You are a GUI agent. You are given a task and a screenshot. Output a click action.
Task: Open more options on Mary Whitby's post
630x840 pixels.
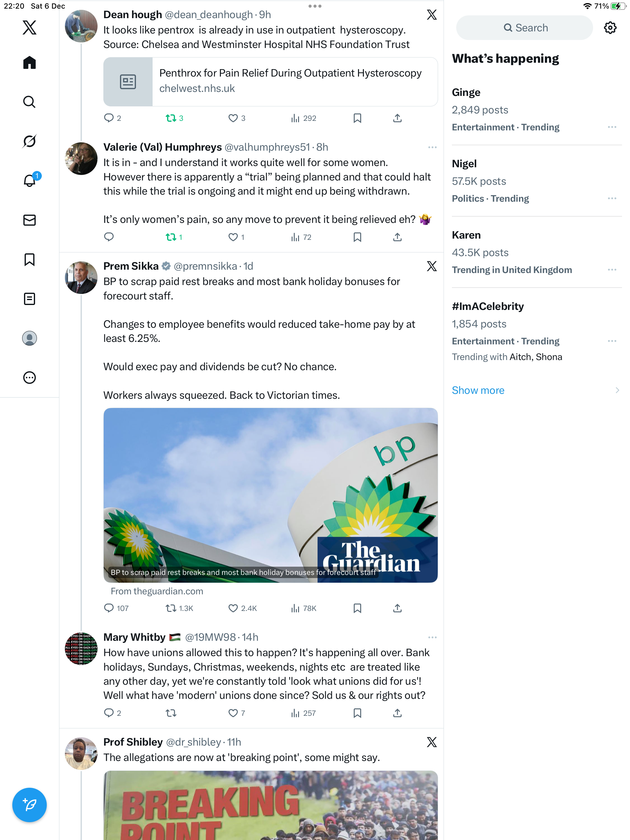click(432, 637)
